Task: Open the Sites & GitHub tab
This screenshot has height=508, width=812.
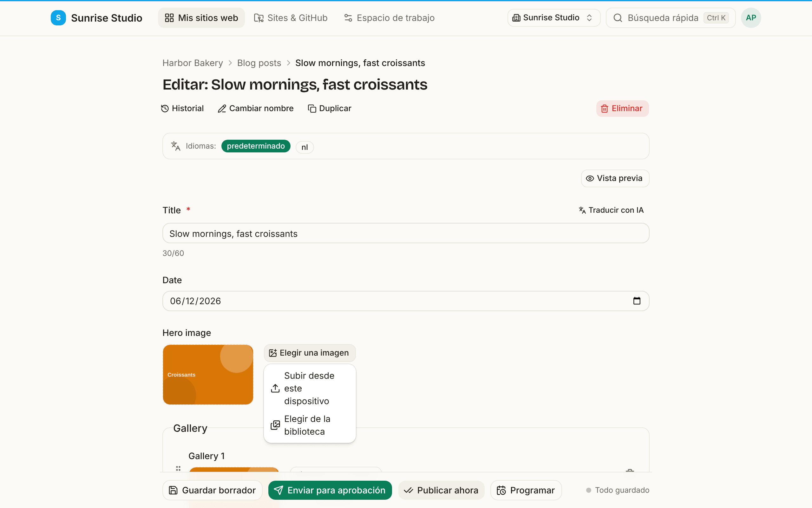Action: pos(291,18)
